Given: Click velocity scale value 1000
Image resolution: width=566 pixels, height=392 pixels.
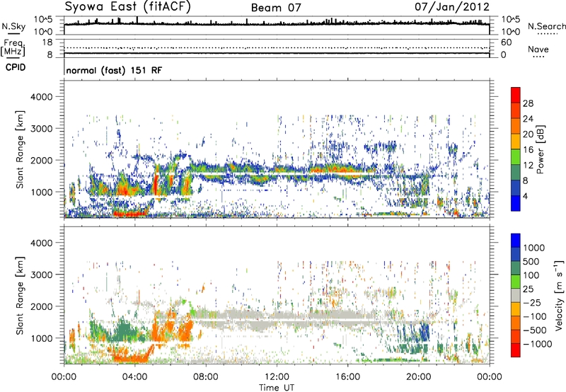Looking at the screenshot, I should pos(533,248).
